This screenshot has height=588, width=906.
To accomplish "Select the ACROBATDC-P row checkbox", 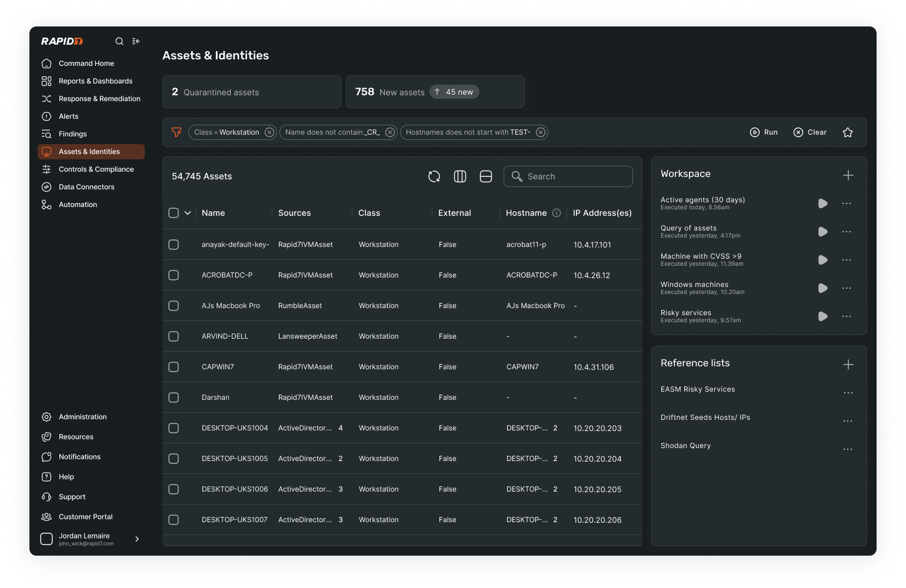I will (x=174, y=275).
